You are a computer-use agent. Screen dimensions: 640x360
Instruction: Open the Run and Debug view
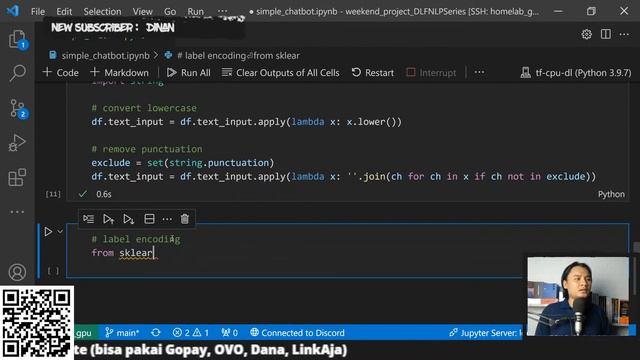click(x=17, y=143)
